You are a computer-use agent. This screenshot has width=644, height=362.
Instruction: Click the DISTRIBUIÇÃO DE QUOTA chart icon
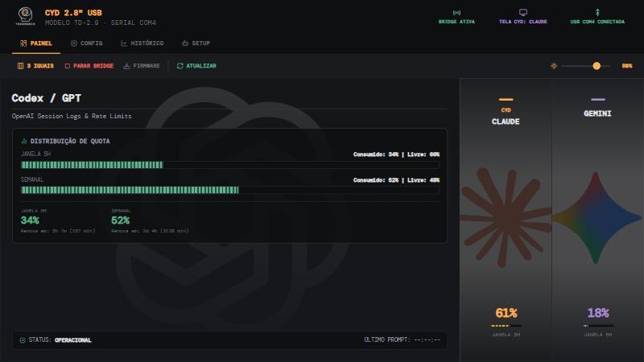coord(24,141)
